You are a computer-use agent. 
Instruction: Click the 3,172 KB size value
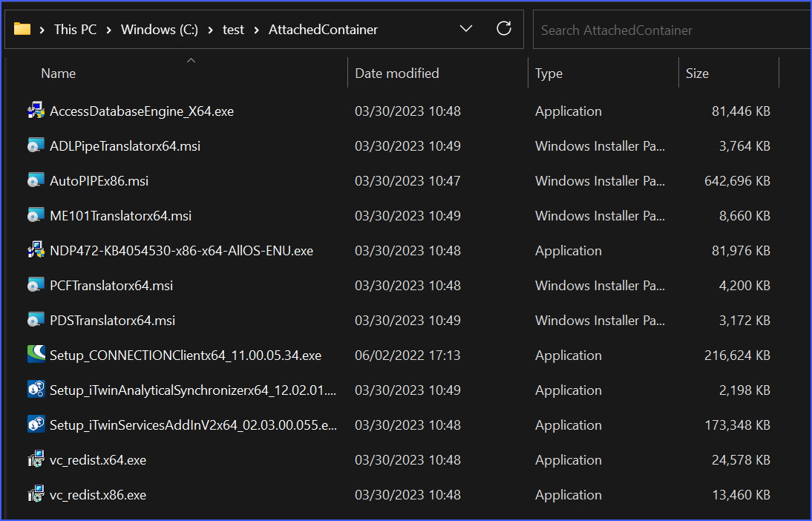(x=744, y=320)
